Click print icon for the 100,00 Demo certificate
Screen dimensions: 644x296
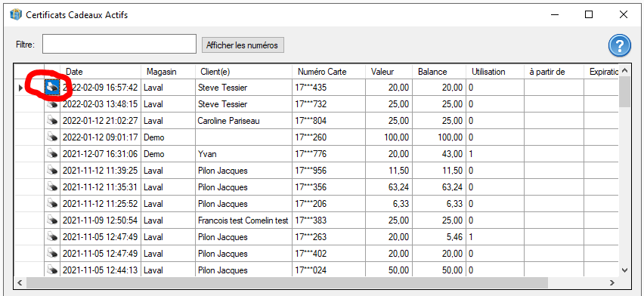pyautogui.click(x=52, y=137)
